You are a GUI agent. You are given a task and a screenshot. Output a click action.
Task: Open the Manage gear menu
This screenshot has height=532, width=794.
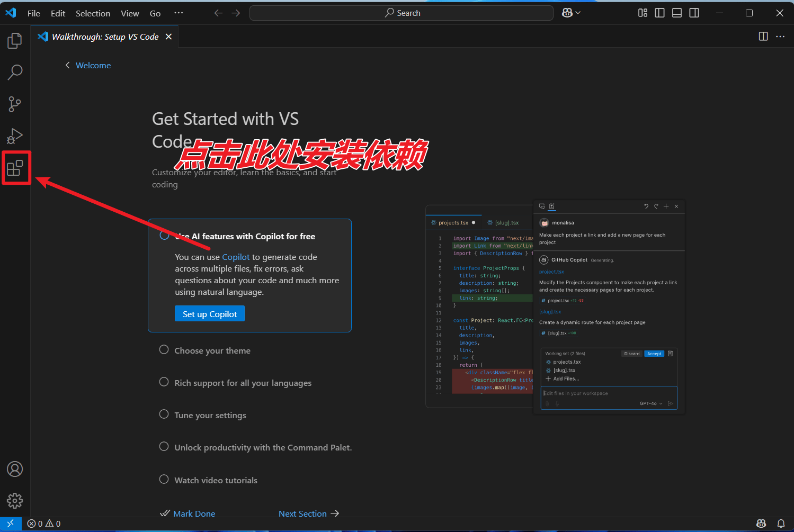[x=15, y=500]
